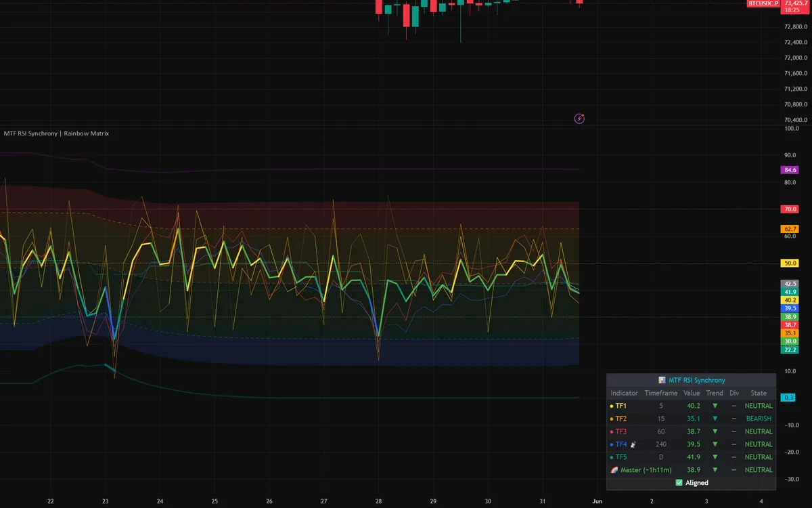
Task: Toggle the green Aligned checkbox
Action: click(679, 483)
